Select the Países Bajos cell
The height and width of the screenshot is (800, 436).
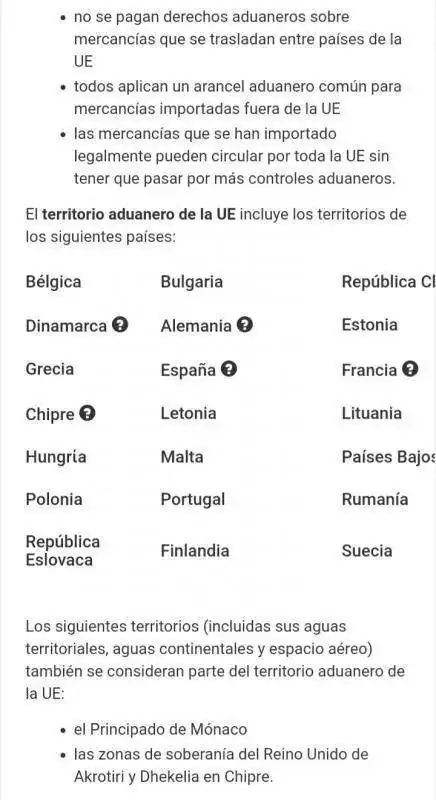coord(389,457)
